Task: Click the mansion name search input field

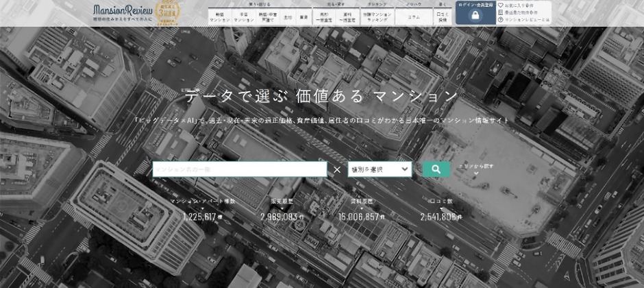Action: click(239, 169)
